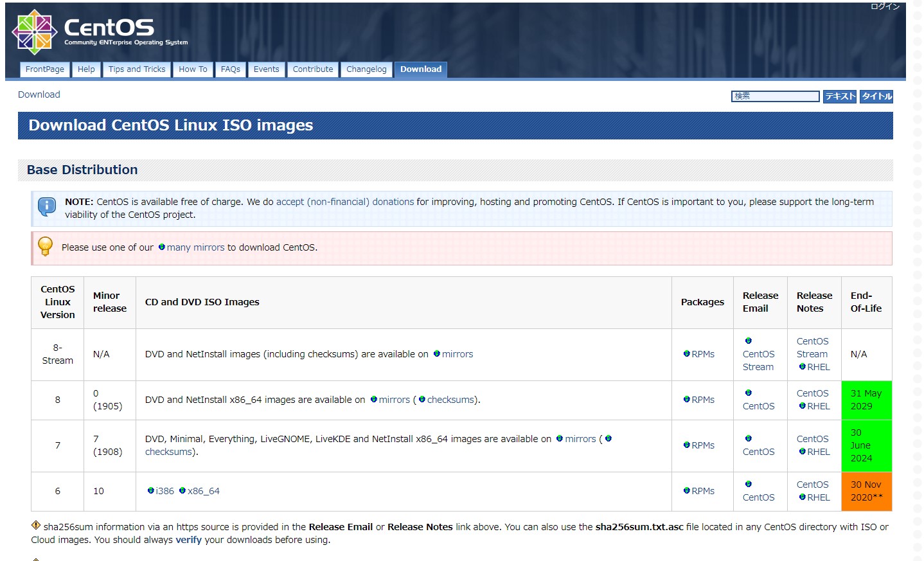Image resolution: width=924 pixels, height=561 pixels.
Task: Click globe icon in 8-Stream Release Email cell
Action: [749, 341]
